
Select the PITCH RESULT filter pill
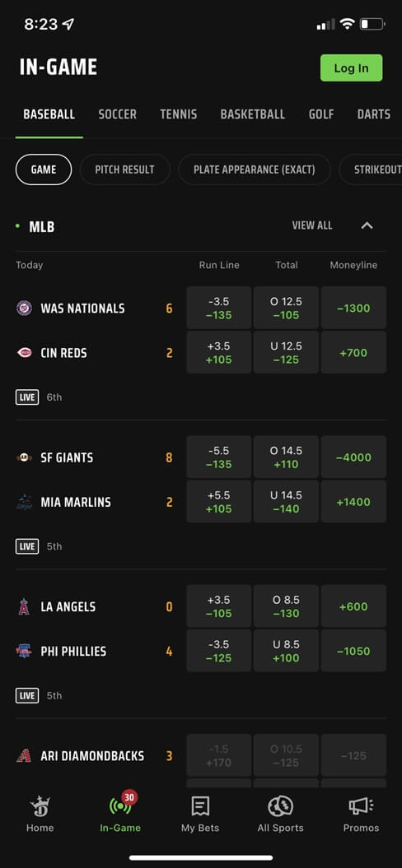click(124, 169)
